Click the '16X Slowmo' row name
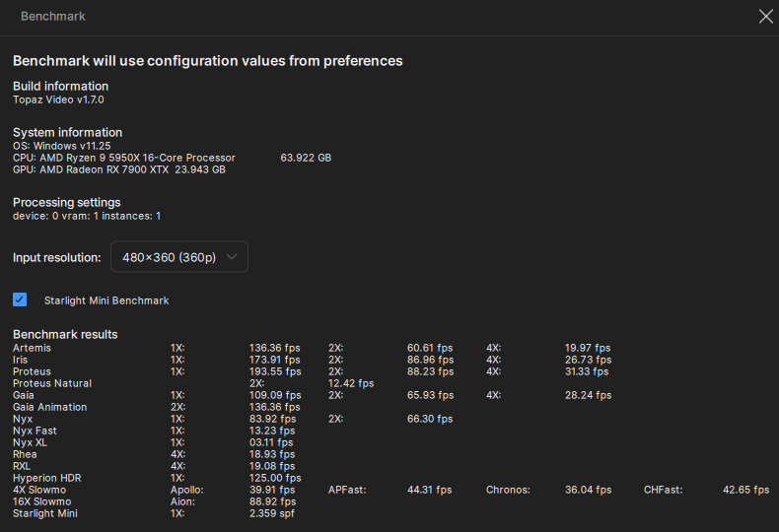This screenshot has height=532, width=779. [42, 502]
